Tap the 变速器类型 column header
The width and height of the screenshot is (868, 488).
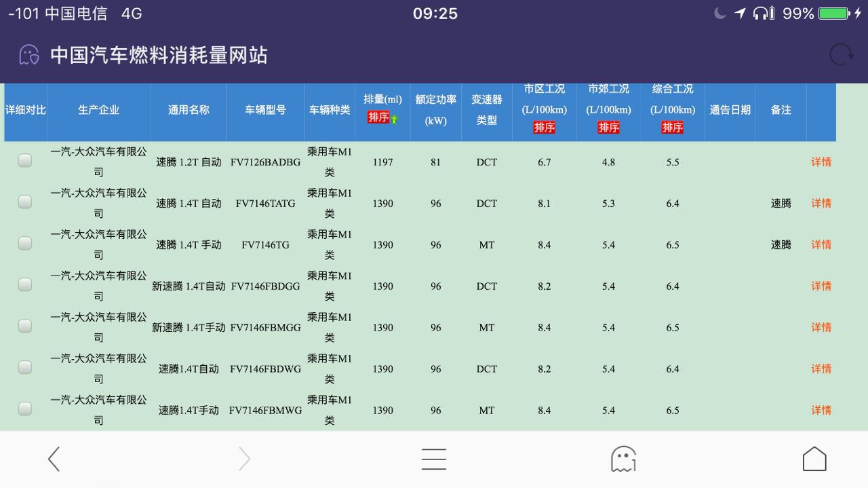pyautogui.click(x=487, y=110)
